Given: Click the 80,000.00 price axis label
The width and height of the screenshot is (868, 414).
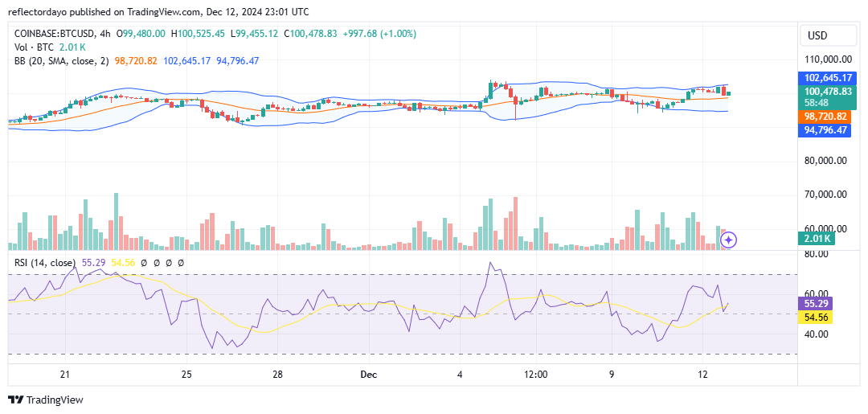Looking at the screenshot, I should click(826, 161).
